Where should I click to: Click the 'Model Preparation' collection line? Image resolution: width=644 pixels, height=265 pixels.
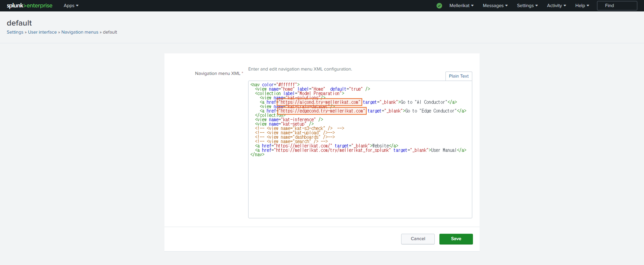coord(299,93)
